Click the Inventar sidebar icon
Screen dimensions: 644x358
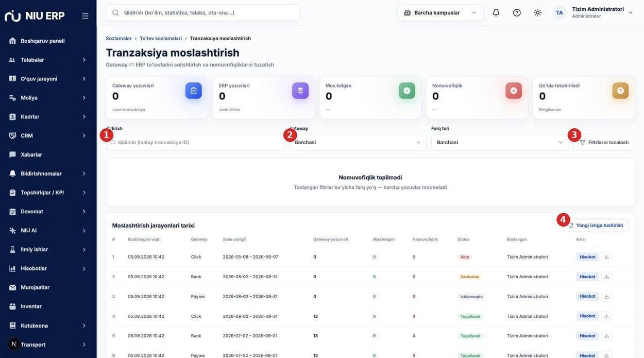pyautogui.click(x=12, y=306)
